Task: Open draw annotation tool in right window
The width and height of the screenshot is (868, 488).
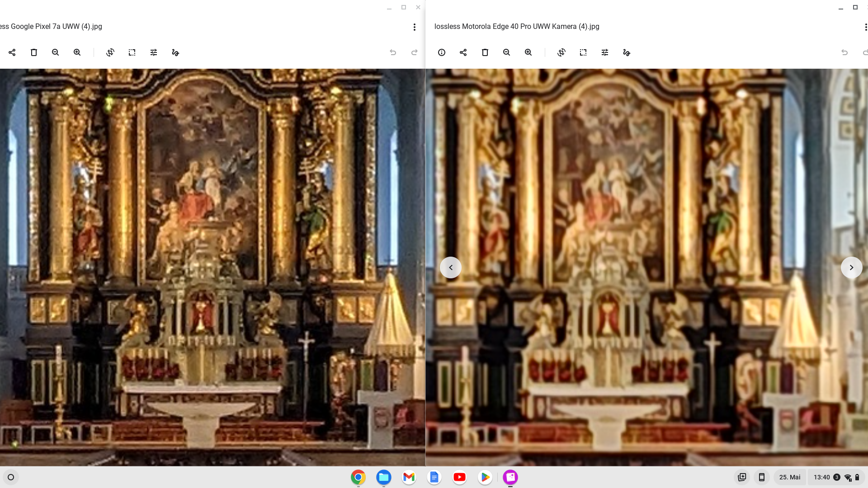Action: (627, 52)
